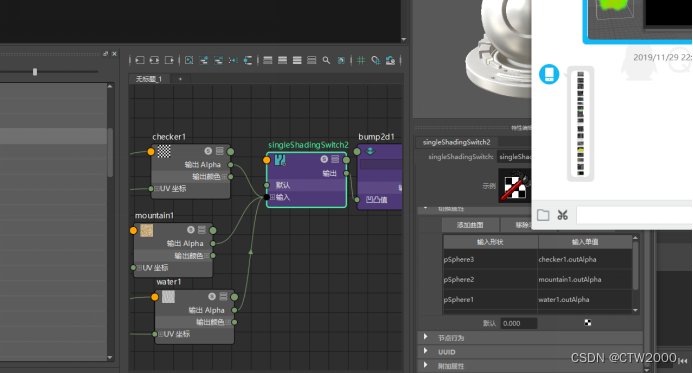Toggle solo S button on mountain1 node

[x=190, y=230]
